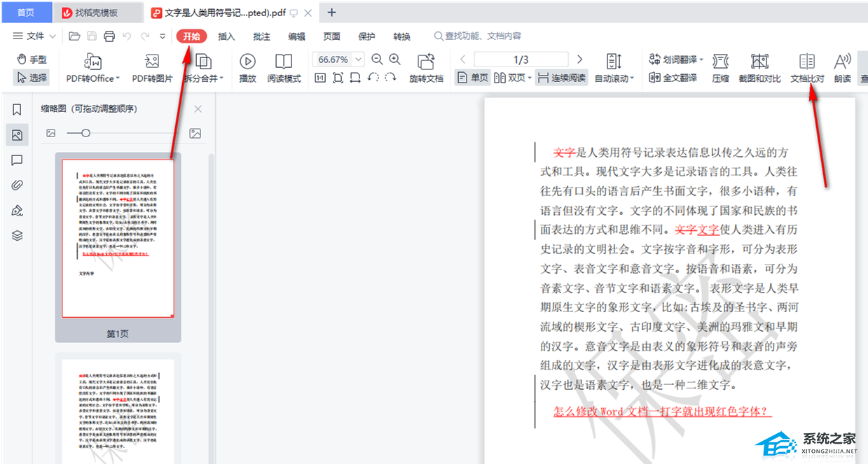Select the 开始 ribbon tab
The height and width of the screenshot is (464, 868).
(x=191, y=36)
